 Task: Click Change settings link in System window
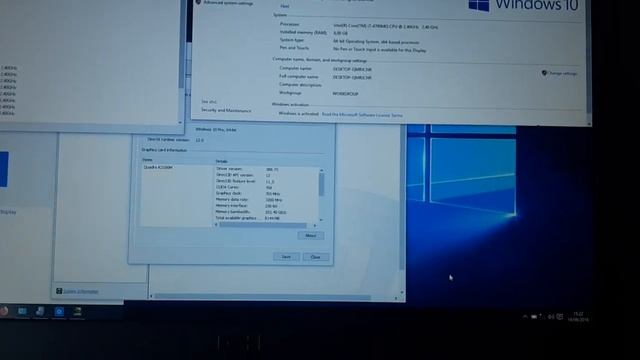click(x=563, y=73)
